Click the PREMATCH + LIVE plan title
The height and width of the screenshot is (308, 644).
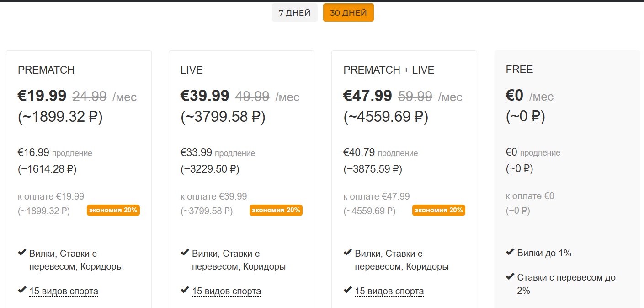389,70
